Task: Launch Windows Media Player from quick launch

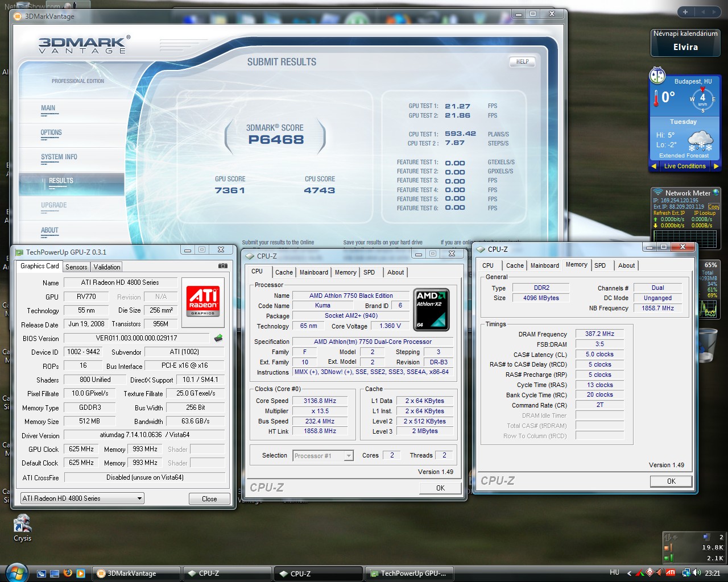Action: coord(81,573)
